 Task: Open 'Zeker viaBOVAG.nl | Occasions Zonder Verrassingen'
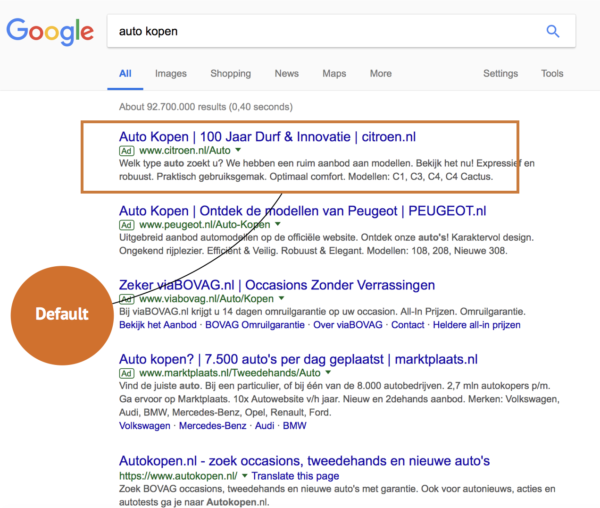click(277, 285)
